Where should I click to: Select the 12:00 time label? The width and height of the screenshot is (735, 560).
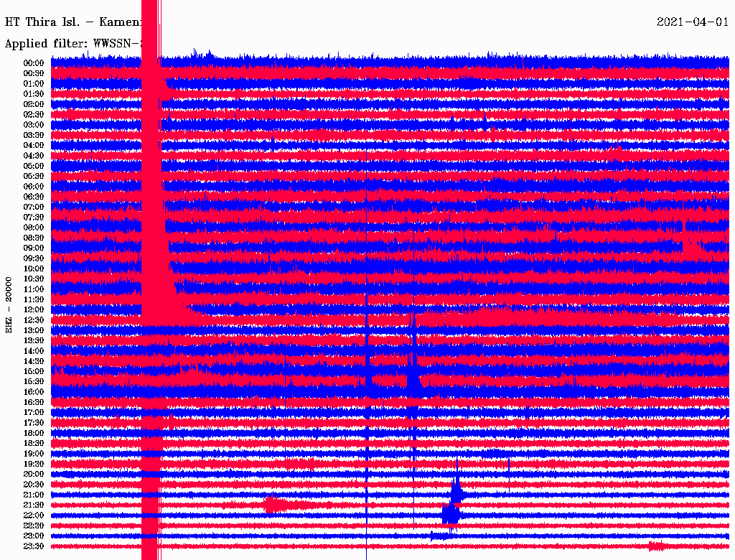tap(34, 309)
